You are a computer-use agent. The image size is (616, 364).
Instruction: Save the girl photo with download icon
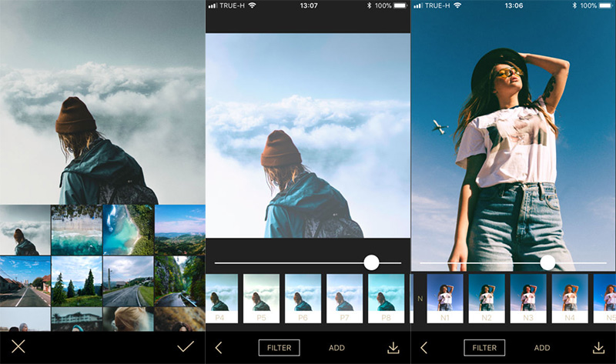point(599,348)
